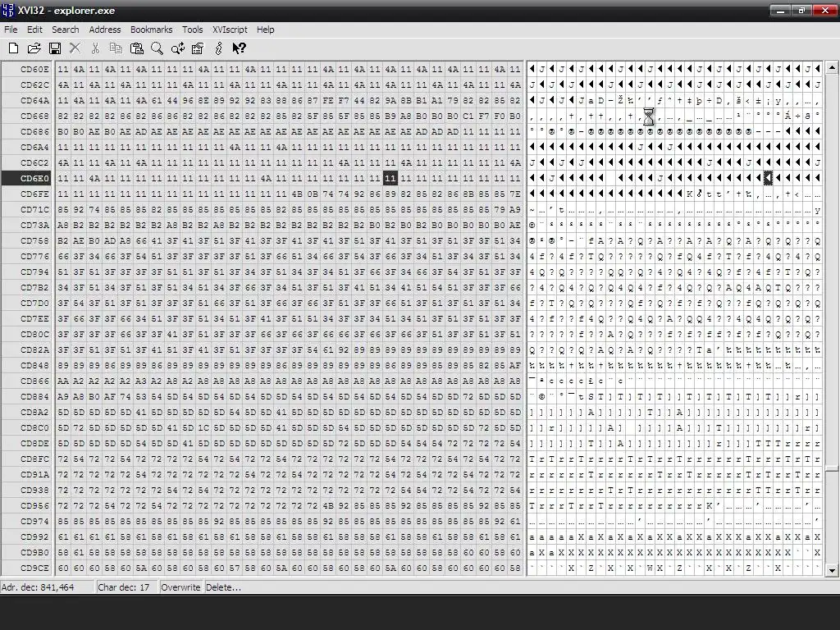
Task: Click the vertical scrollbar thumb
Action: (832, 469)
